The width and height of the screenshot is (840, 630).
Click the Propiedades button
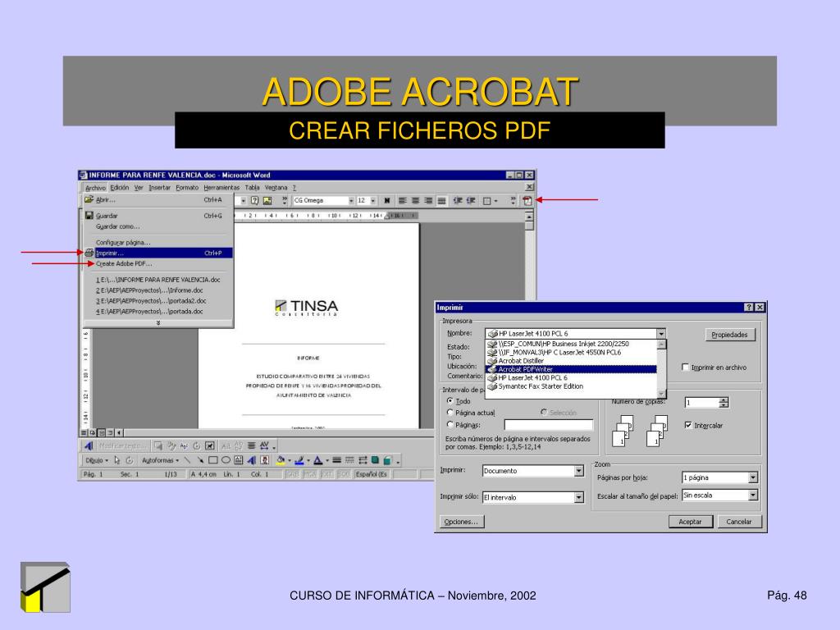click(x=729, y=335)
